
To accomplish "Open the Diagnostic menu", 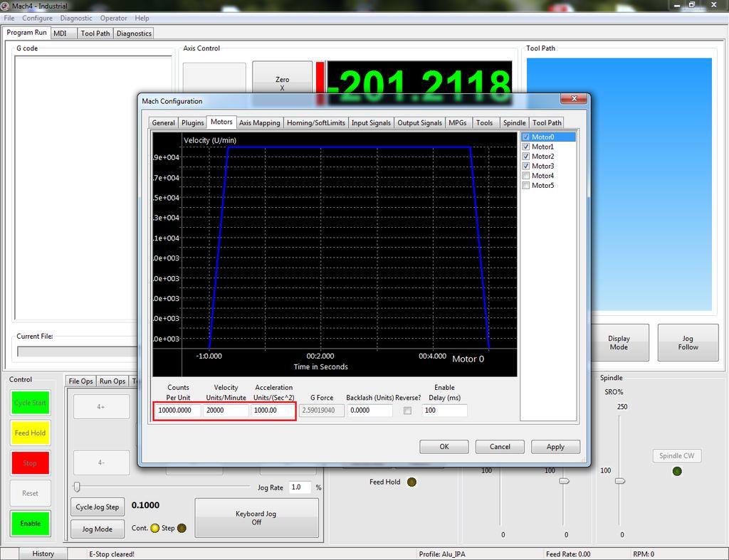I will coord(75,18).
